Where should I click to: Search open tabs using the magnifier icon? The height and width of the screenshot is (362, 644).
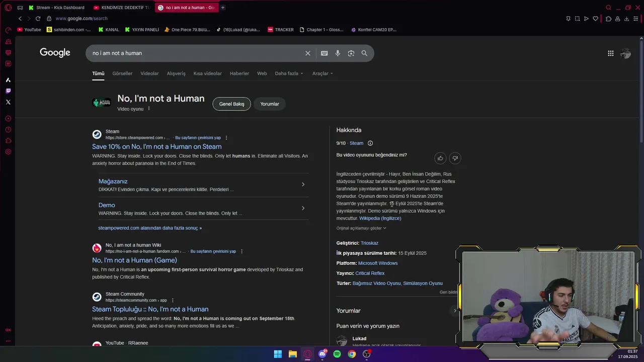click(608, 8)
